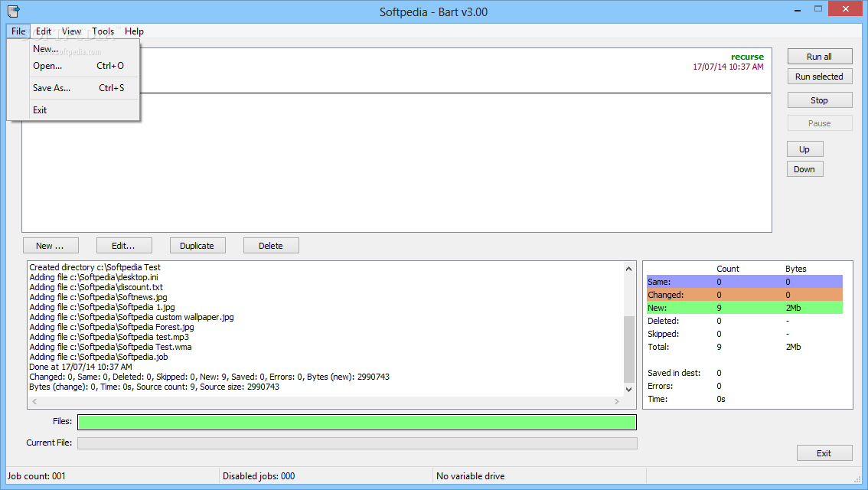Click the New ... job button
This screenshot has height=490, width=868.
click(x=51, y=245)
